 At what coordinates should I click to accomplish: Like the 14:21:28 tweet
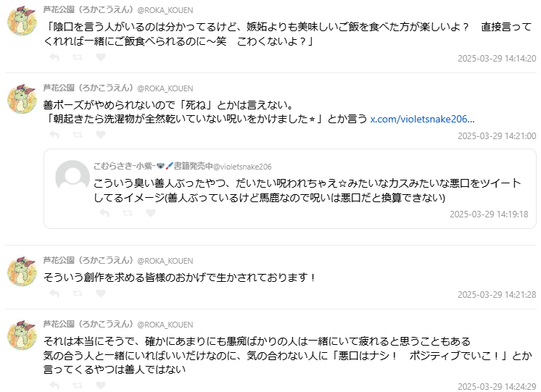point(100,293)
